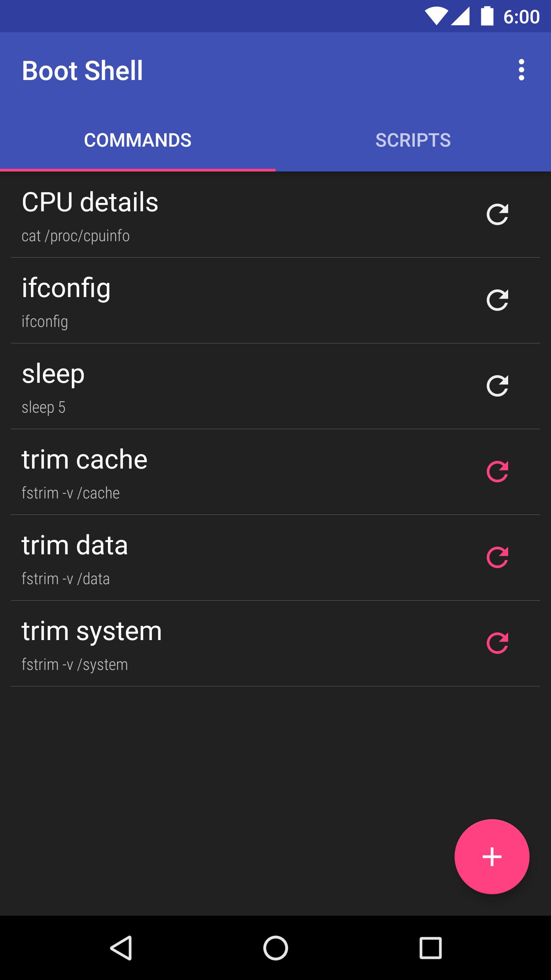Image resolution: width=551 pixels, height=980 pixels.
Task: Tap the battery icon in status bar
Action: click(x=487, y=16)
